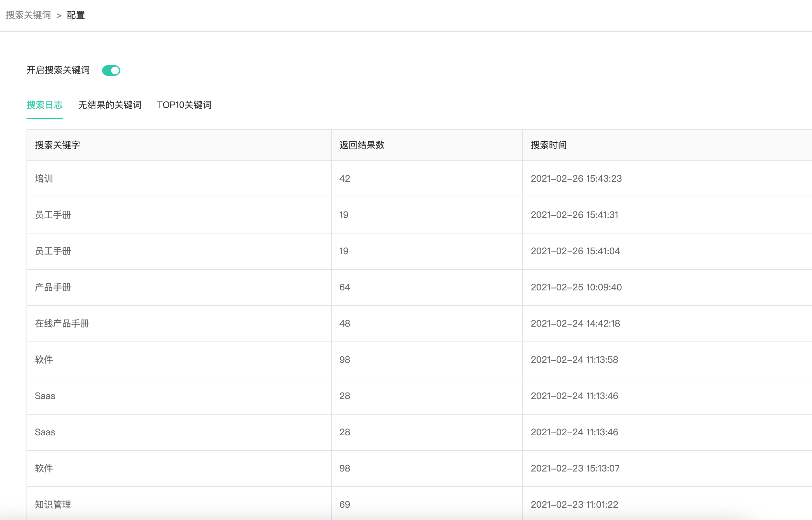This screenshot has width=812, height=520.
Task: Click result count 42 cell
Action: pyautogui.click(x=345, y=179)
